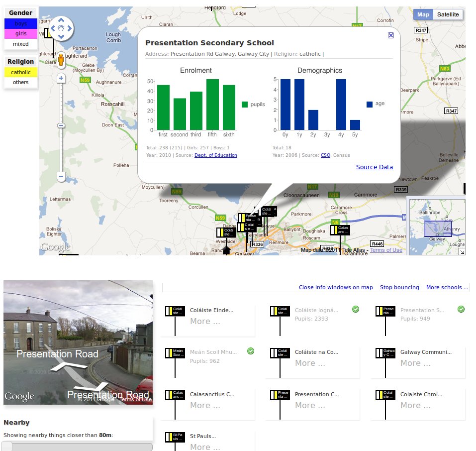Expand More under Coláiste Einde

(x=205, y=321)
